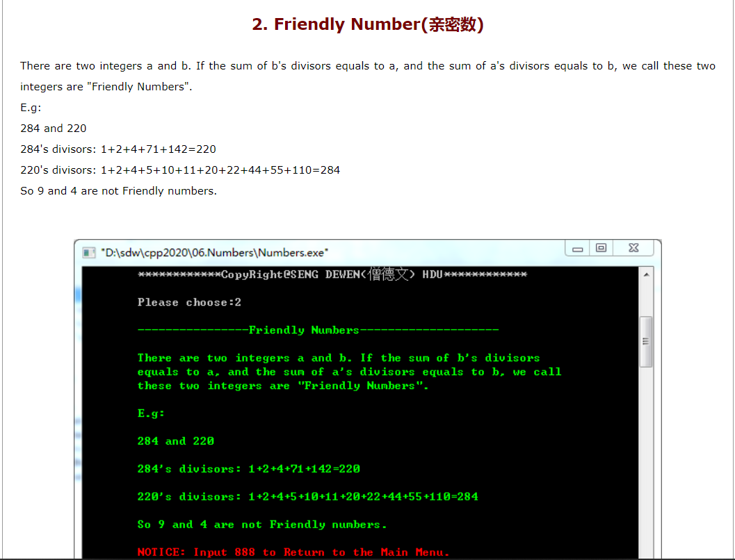The height and width of the screenshot is (560, 735).
Task: Click the Numbers.exe console window icon
Action: coord(88,253)
